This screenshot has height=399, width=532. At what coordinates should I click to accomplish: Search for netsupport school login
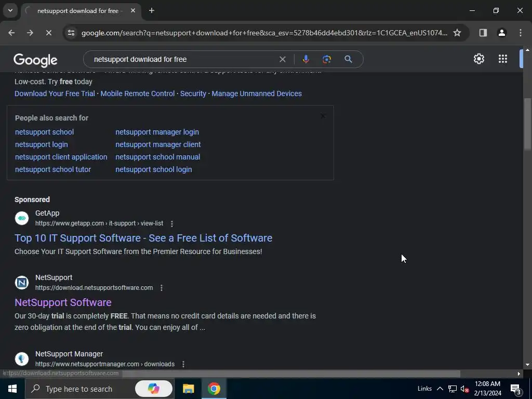click(x=154, y=169)
